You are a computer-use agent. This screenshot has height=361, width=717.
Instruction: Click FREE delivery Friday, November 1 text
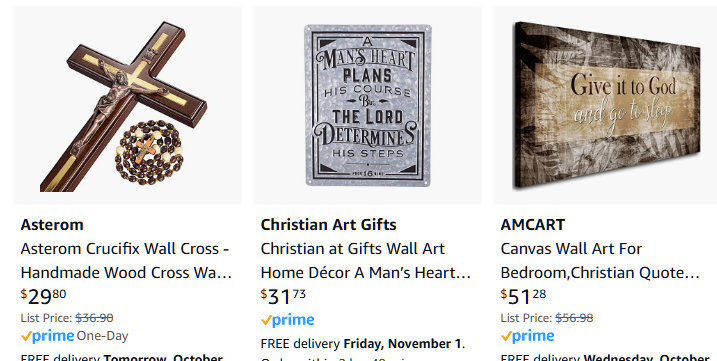(363, 344)
